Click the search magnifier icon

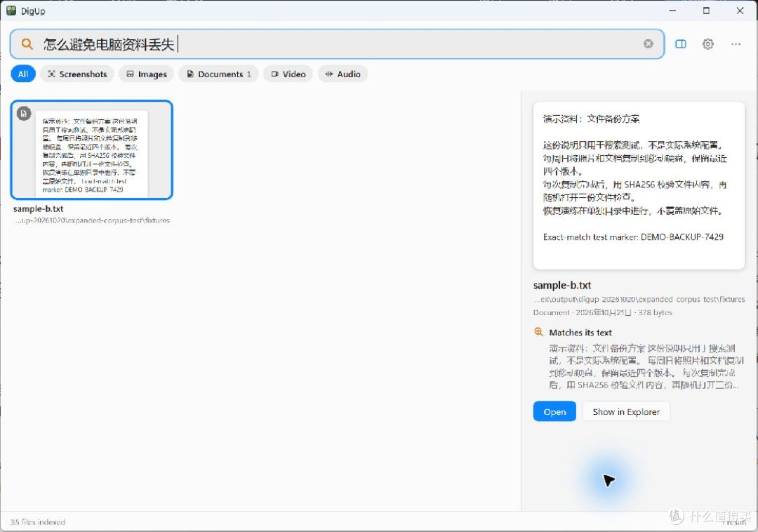pos(27,44)
